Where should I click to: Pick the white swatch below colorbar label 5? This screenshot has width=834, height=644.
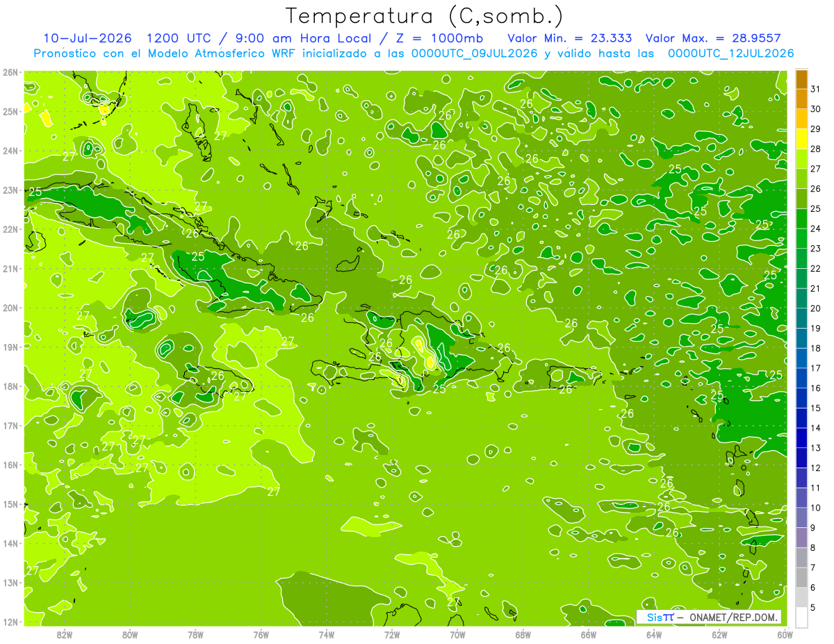pos(801,618)
